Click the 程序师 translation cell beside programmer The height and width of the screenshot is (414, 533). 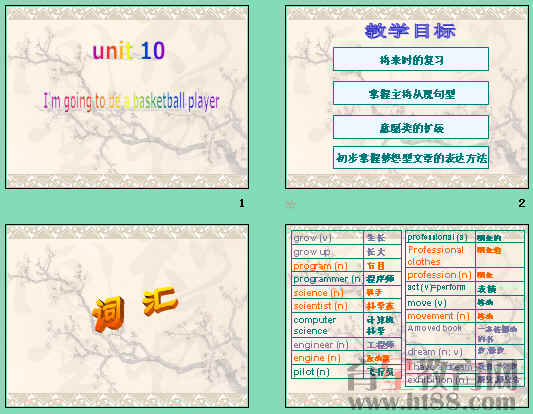coord(382,279)
